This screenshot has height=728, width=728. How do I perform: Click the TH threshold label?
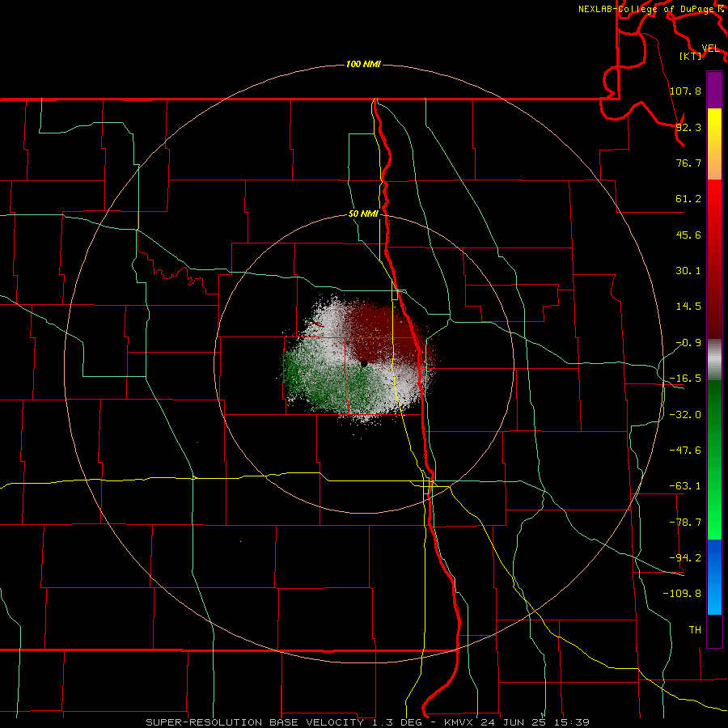pyautogui.click(x=695, y=629)
